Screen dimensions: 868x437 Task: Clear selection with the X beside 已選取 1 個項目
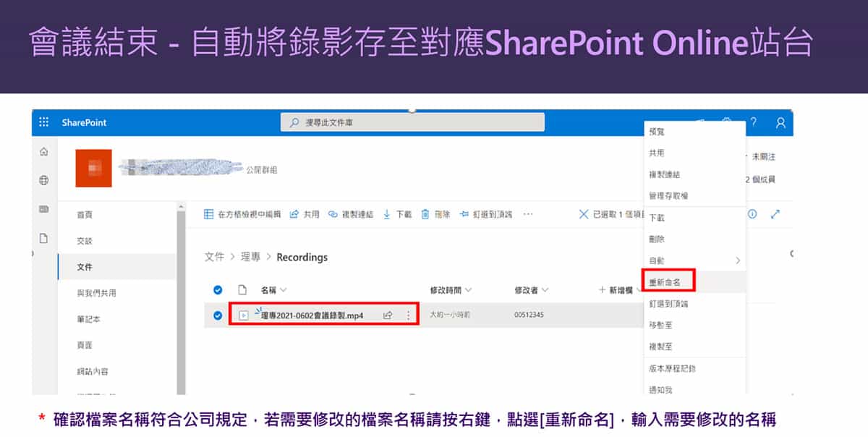click(584, 214)
